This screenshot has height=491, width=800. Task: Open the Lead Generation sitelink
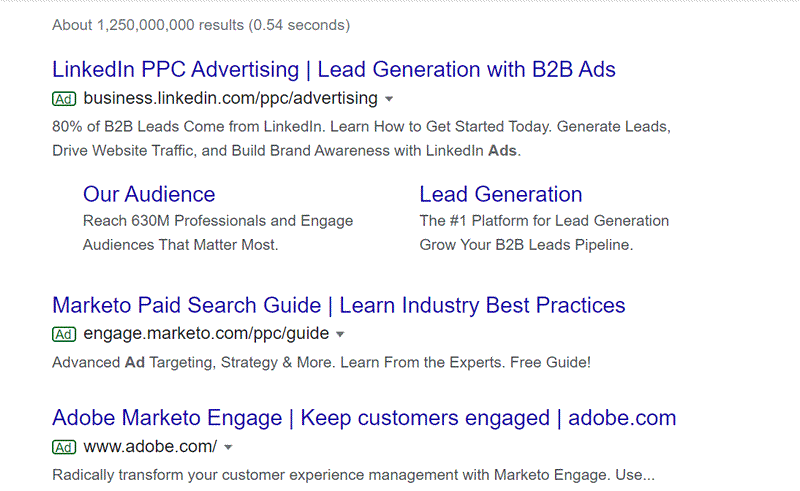(500, 194)
